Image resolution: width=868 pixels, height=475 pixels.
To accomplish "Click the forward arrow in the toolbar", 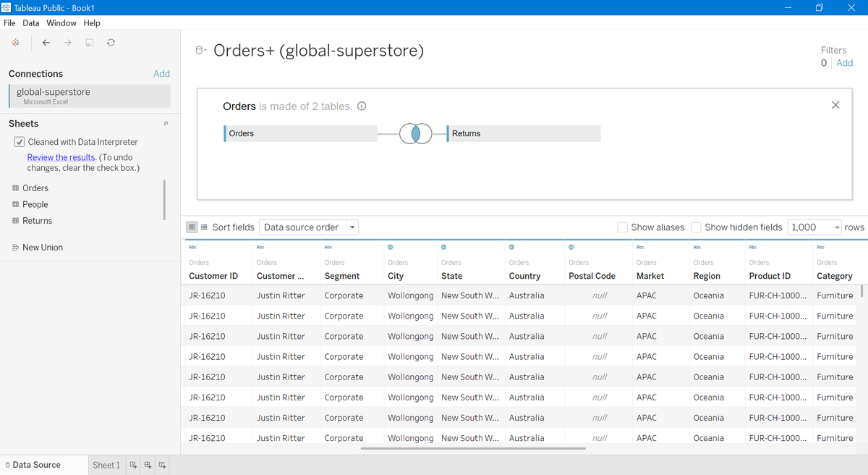I will 68,43.
